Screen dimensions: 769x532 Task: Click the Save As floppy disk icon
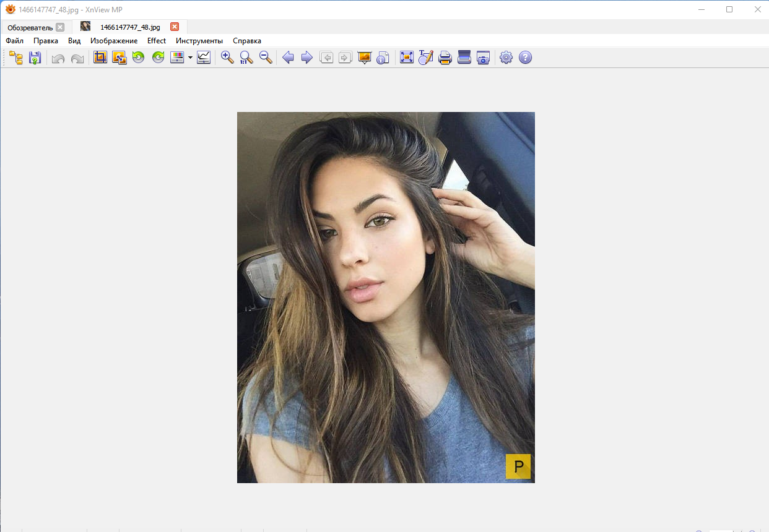[x=35, y=58]
